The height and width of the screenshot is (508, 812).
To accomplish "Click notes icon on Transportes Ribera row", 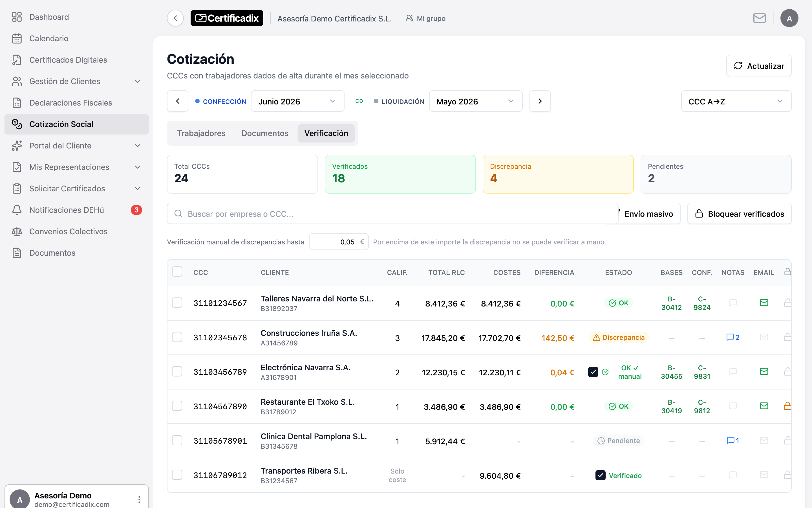I will tap(733, 475).
